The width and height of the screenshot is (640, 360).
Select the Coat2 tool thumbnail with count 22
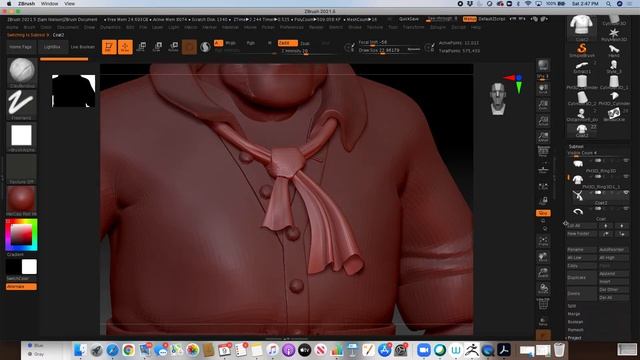tap(582, 131)
